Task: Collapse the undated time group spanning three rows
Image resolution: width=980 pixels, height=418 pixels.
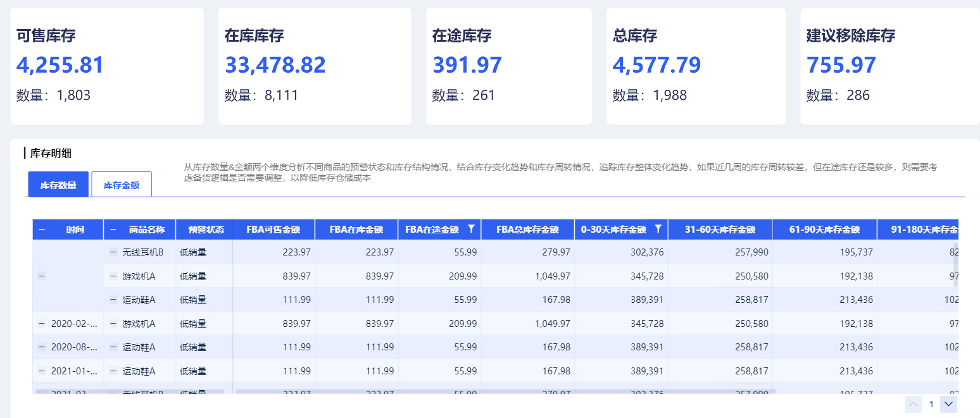Action: point(42,276)
